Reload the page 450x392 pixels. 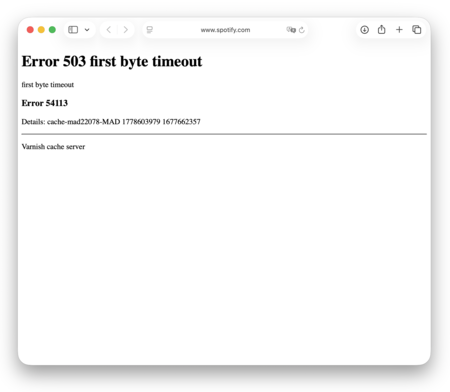pos(302,30)
